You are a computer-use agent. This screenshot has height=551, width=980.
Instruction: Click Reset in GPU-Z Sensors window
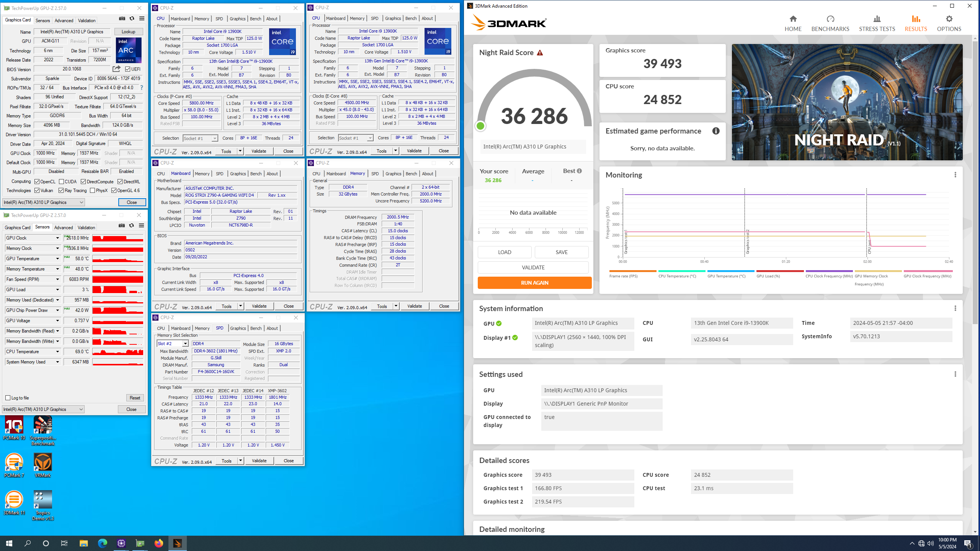(x=135, y=398)
